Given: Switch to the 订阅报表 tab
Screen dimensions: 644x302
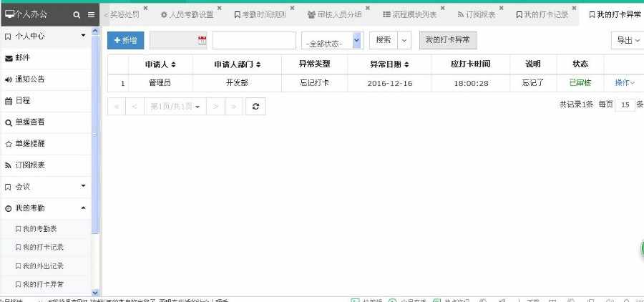Looking at the screenshot, I should tap(476, 15).
